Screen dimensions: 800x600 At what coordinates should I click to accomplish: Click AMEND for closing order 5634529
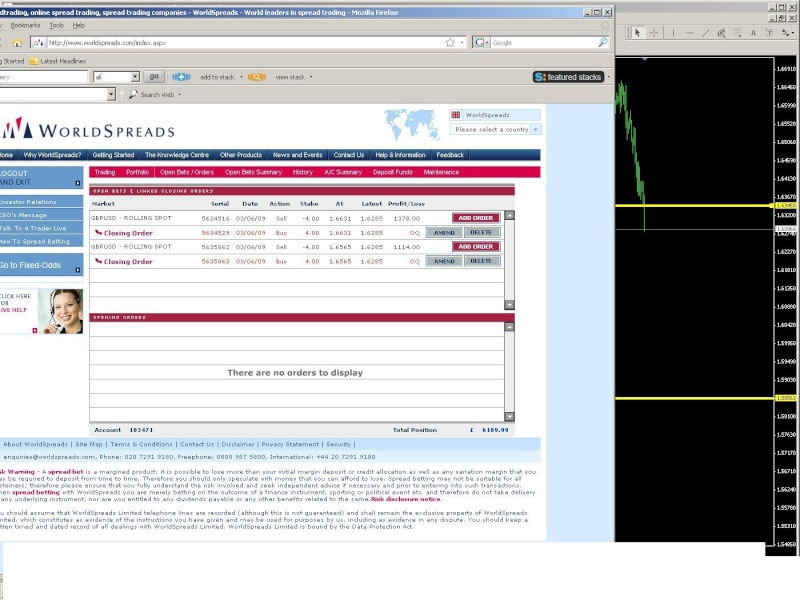[444, 233]
